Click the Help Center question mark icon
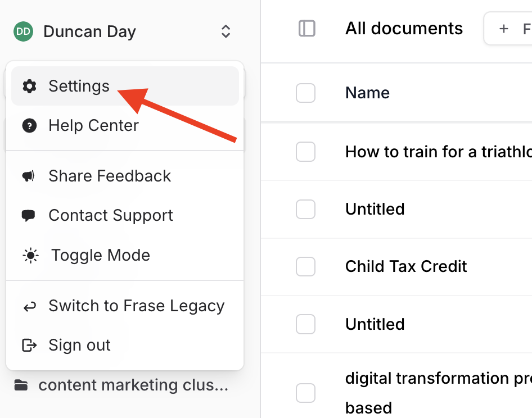 [x=29, y=125]
